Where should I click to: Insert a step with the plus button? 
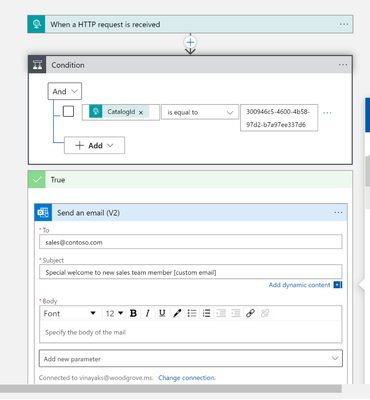point(190,42)
